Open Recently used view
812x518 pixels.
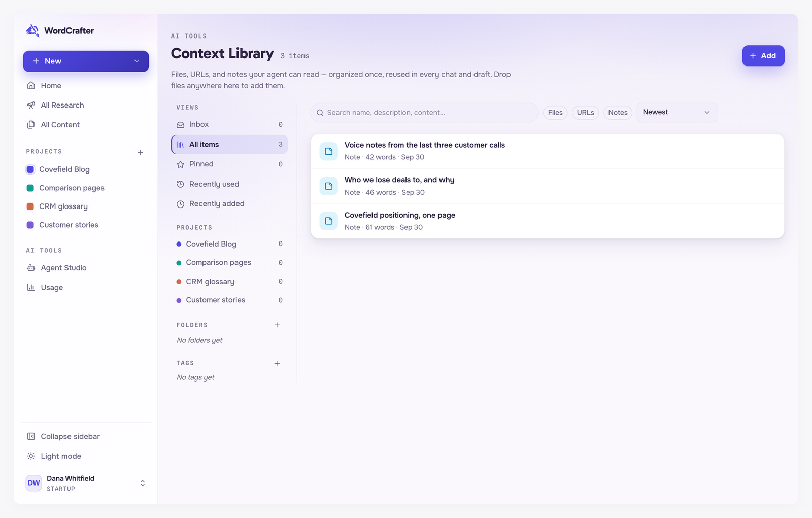(229, 184)
